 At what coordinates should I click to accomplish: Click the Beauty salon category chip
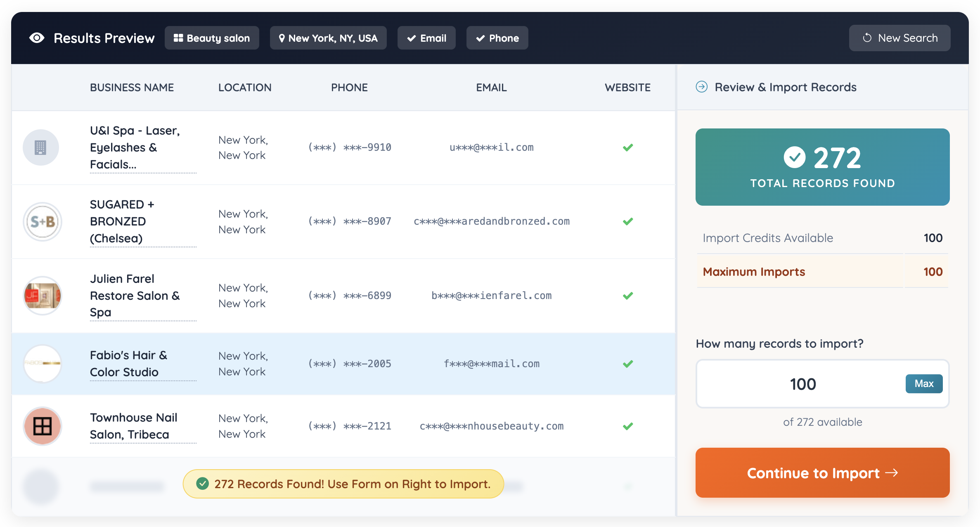point(212,38)
